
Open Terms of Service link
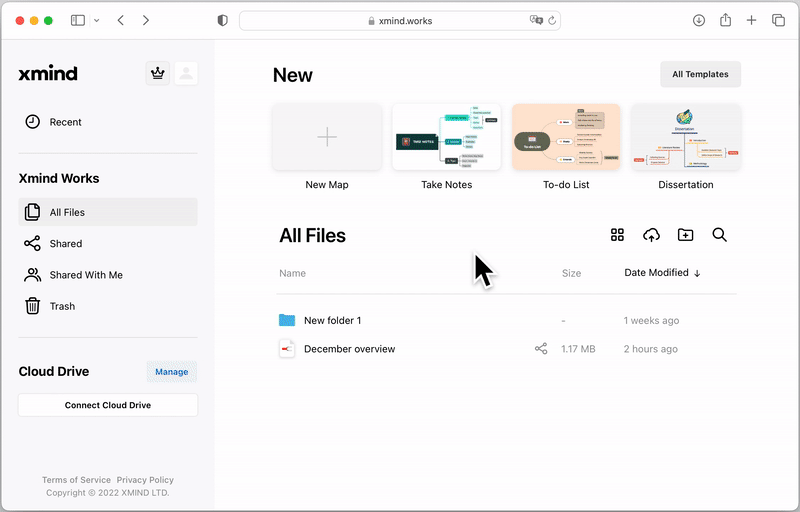76,480
